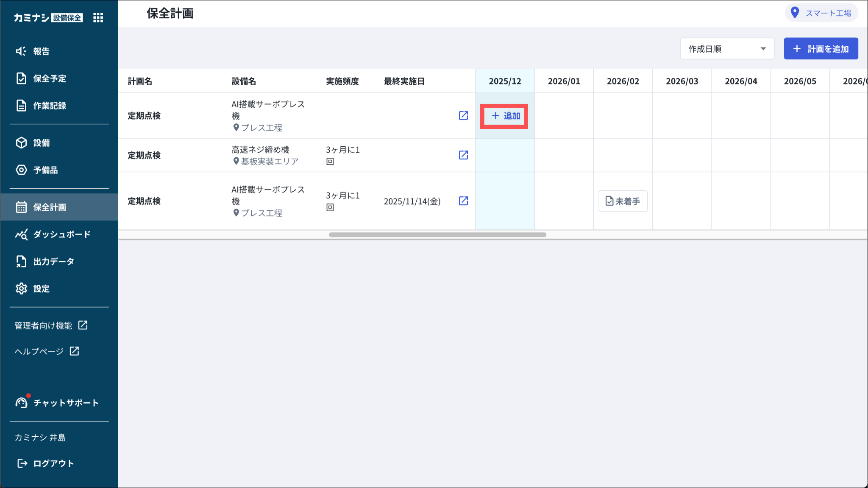Click the 報告 megaphone icon
Viewport: 868px width, 488px height.
point(21,51)
